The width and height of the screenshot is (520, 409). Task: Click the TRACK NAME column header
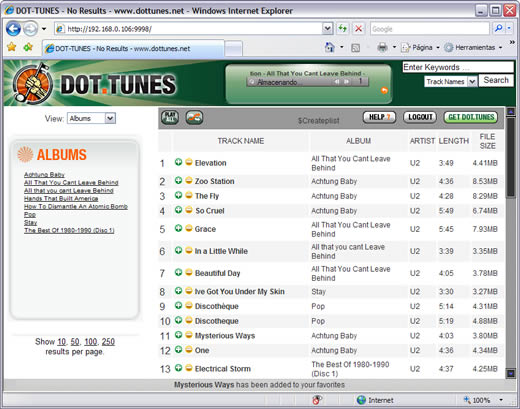(241, 141)
